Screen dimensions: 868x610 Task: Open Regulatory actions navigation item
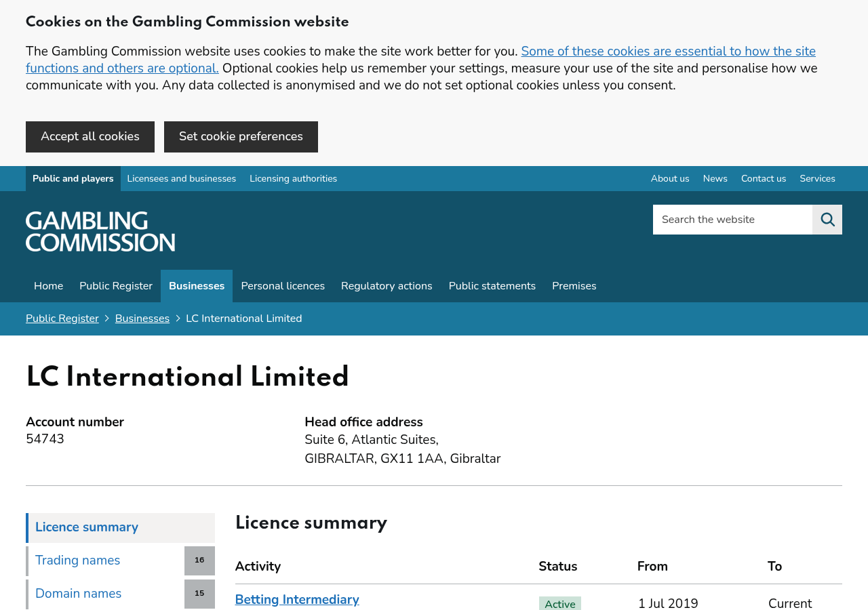coord(387,286)
